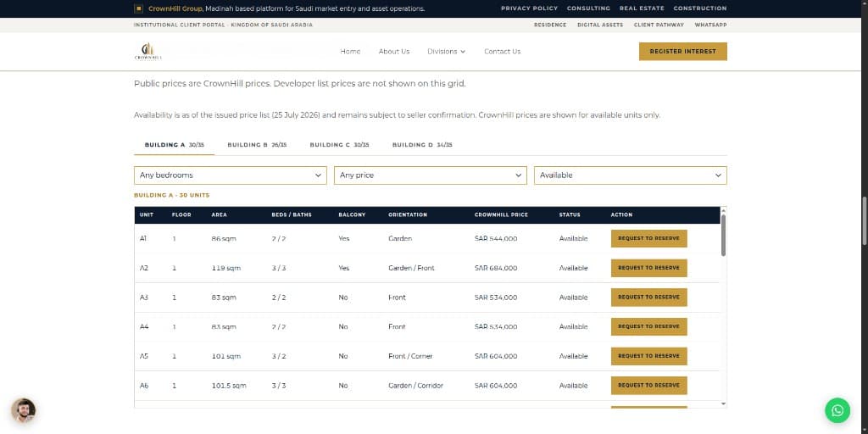Open the Available status dropdown
Image resolution: width=868 pixels, height=434 pixels.
(x=630, y=175)
